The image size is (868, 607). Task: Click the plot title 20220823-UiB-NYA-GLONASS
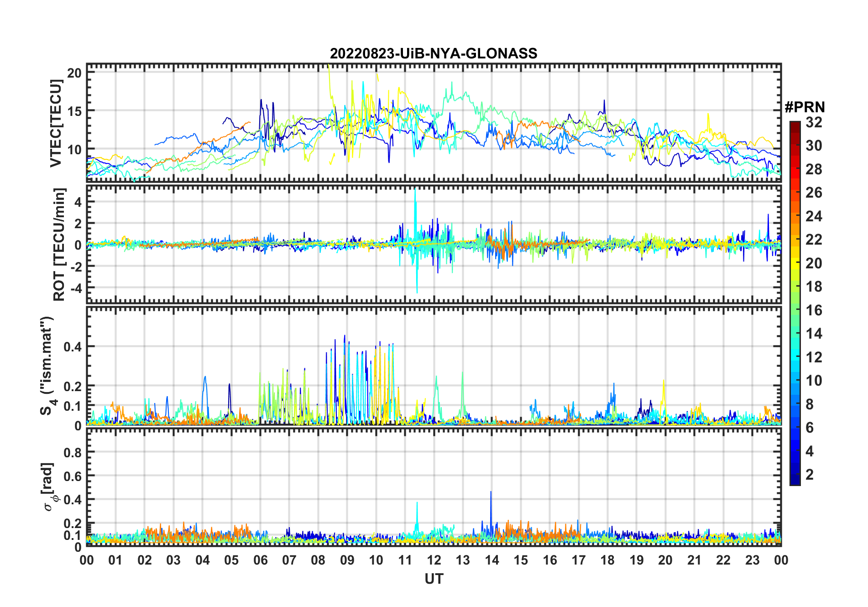click(x=434, y=54)
